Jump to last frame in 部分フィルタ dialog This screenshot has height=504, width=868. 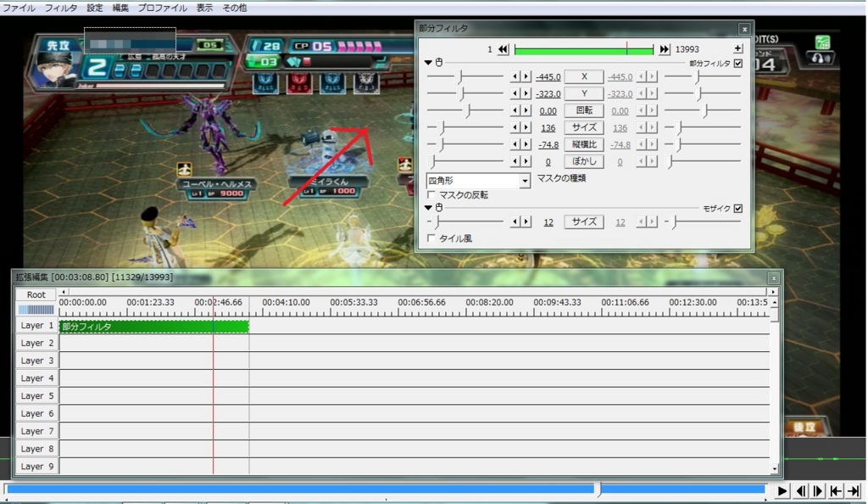click(665, 49)
